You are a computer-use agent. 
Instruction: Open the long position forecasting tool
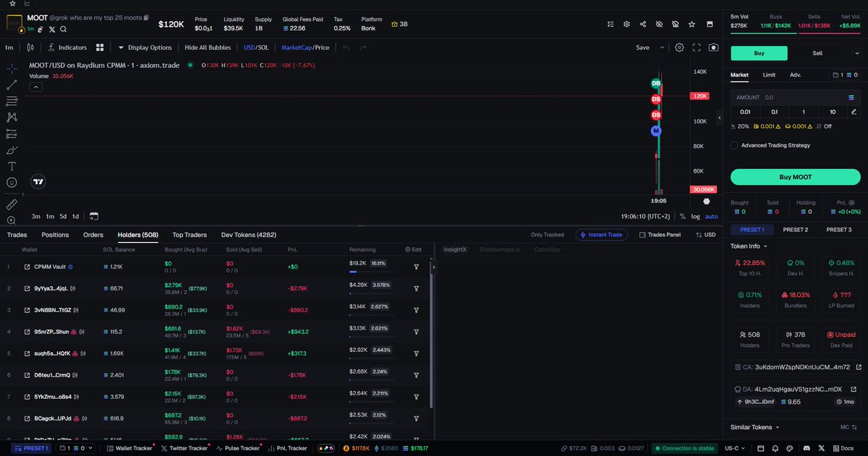tap(12, 134)
